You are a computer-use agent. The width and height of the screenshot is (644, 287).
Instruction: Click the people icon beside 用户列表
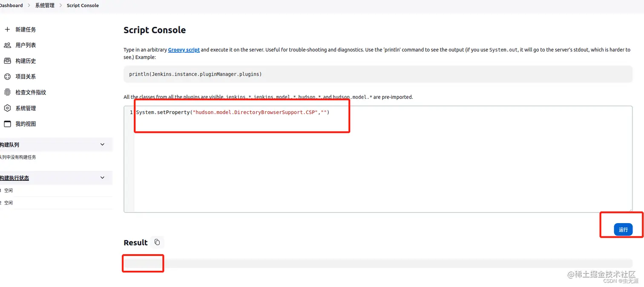coord(7,45)
